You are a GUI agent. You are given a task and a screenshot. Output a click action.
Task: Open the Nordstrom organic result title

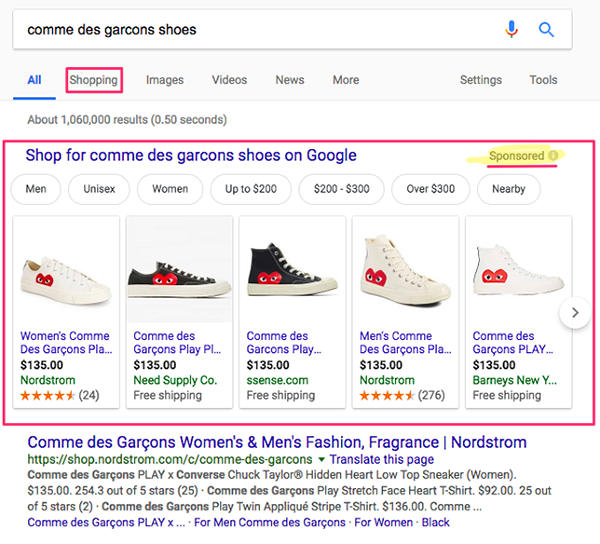pos(277,441)
